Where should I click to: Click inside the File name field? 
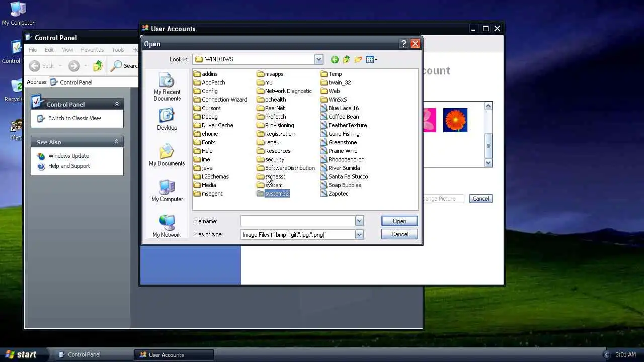[x=298, y=221]
